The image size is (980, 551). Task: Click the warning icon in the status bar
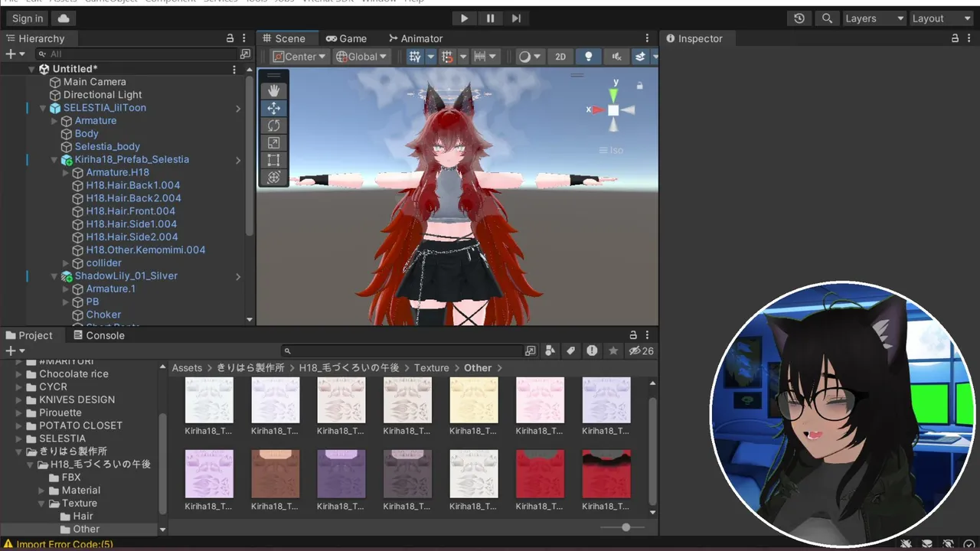pos(8,544)
